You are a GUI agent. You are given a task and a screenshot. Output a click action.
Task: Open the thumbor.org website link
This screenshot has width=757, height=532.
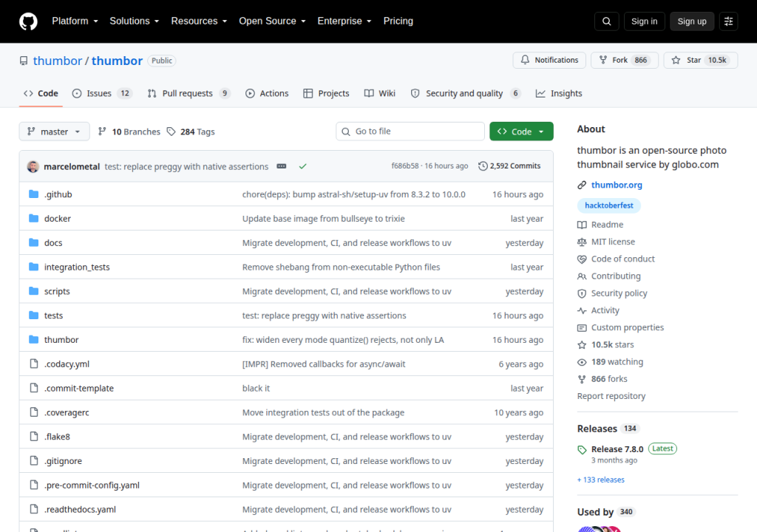tap(617, 185)
